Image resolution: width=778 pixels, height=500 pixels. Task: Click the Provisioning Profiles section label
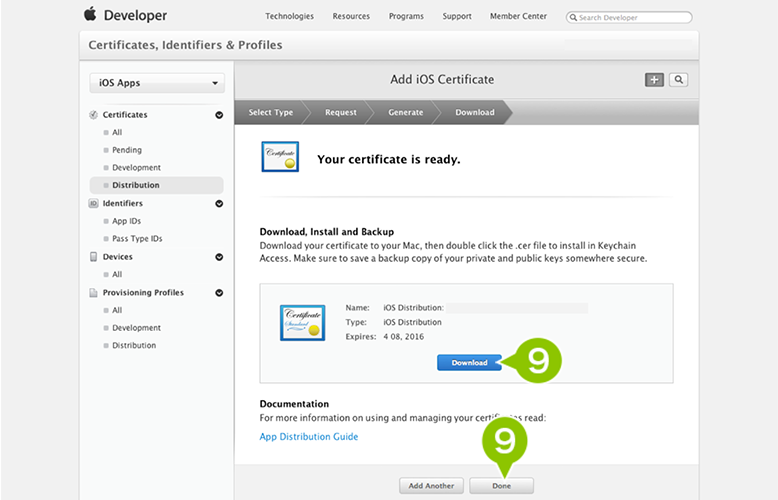[x=143, y=293]
